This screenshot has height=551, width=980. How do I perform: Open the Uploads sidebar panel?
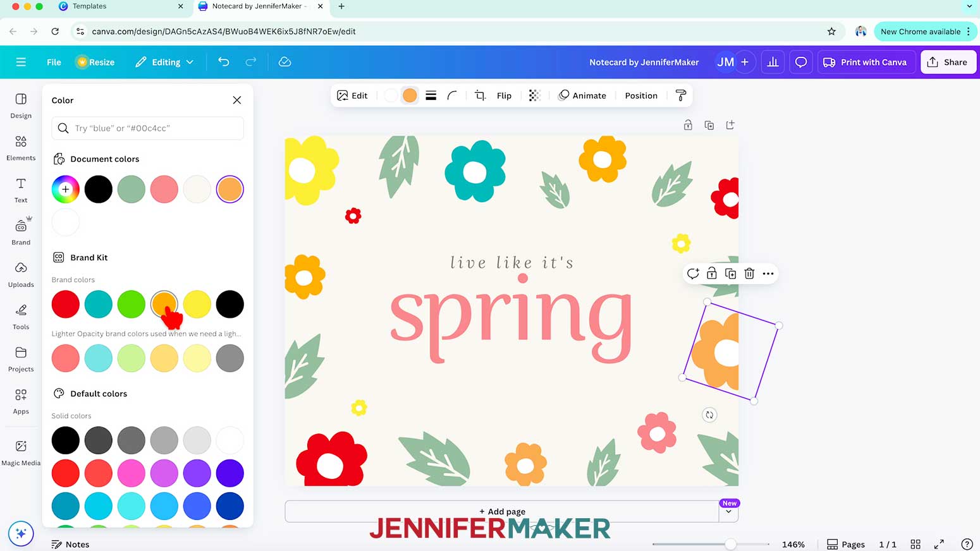coord(21,275)
